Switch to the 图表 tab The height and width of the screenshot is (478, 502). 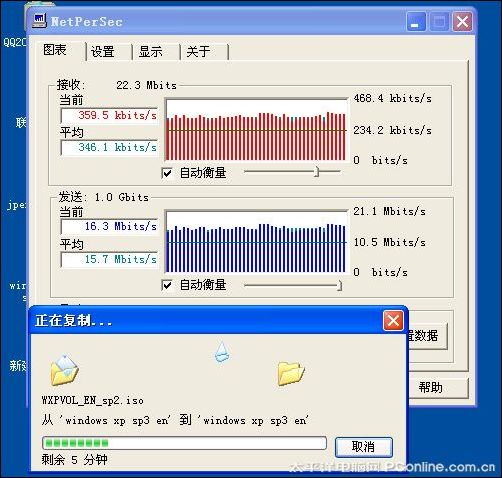pos(56,50)
